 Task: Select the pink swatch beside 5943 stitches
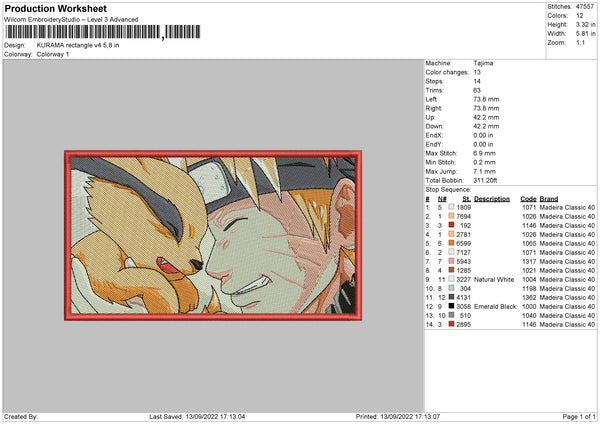click(x=452, y=261)
